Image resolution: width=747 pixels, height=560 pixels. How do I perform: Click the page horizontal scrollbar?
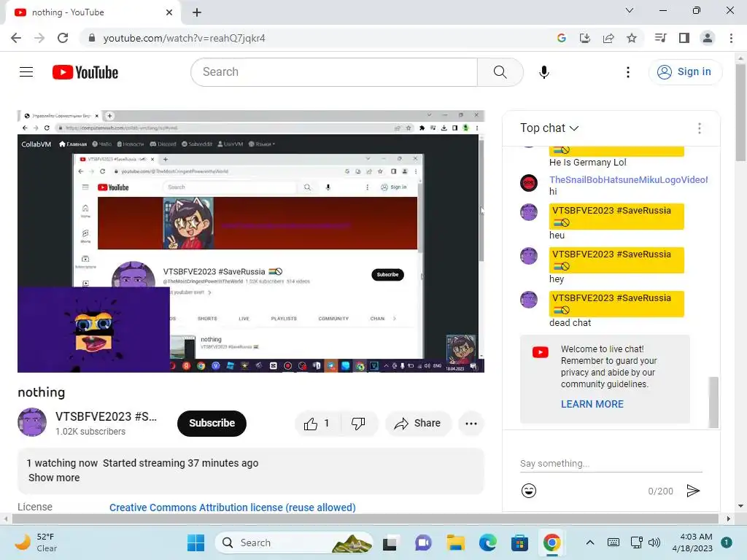[x=365, y=518]
